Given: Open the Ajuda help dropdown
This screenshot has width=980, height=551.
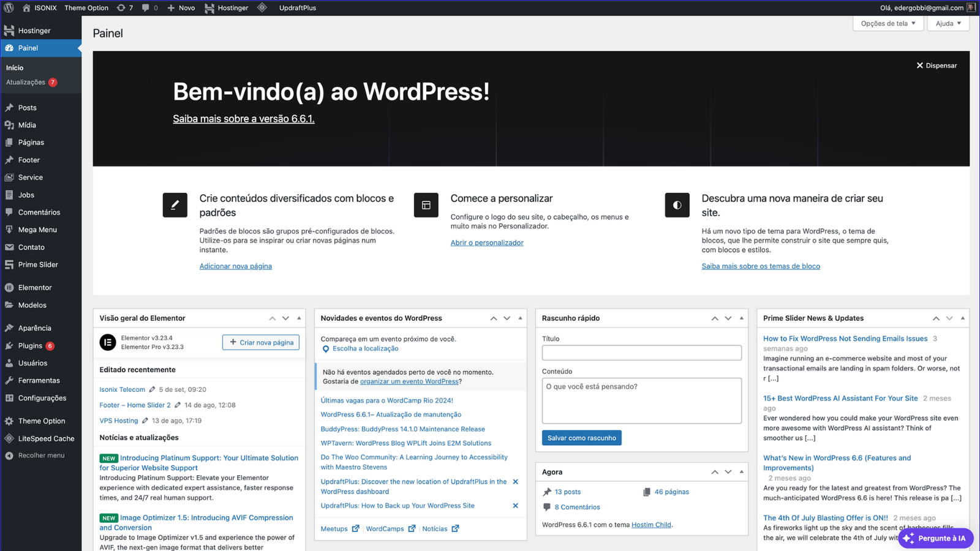Looking at the screenshot, I should [948, 23].
